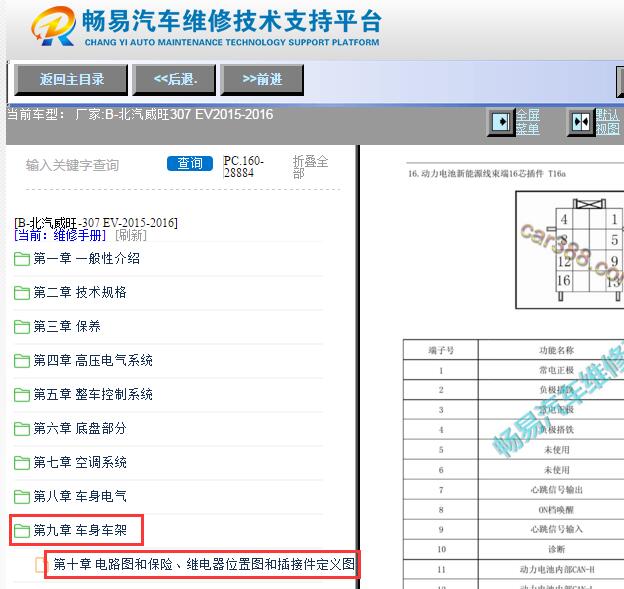Open 第九章 车身车架
Viewport: 624px width, 589px height.
80,530
